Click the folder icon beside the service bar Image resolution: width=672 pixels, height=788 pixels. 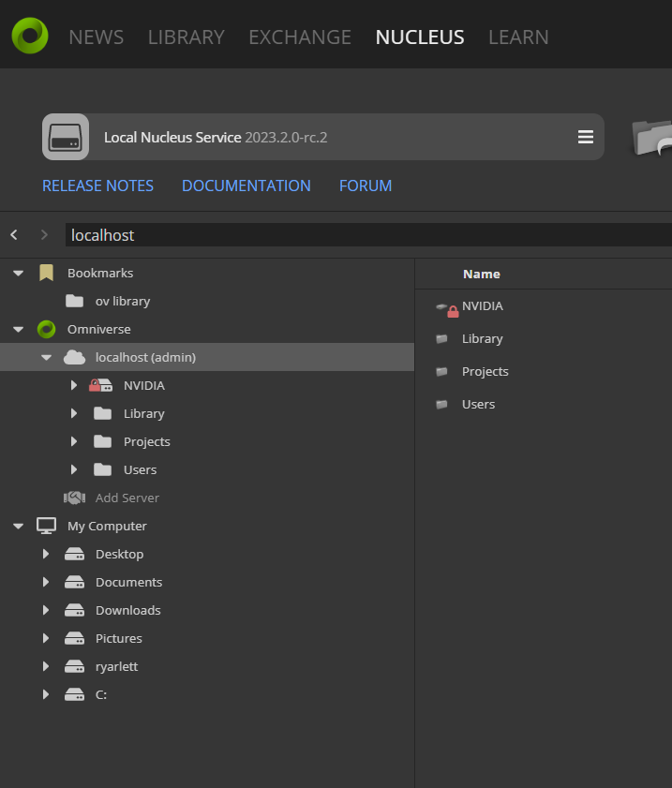click(x=651, y=137)
